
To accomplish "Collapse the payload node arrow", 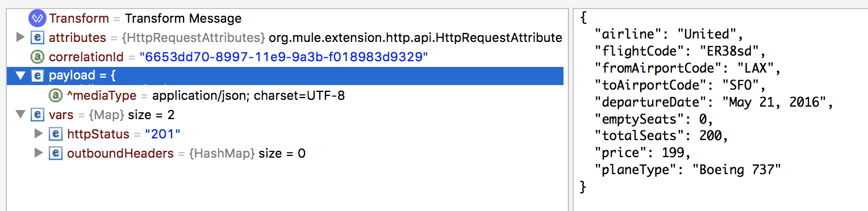I will [20, 76].
